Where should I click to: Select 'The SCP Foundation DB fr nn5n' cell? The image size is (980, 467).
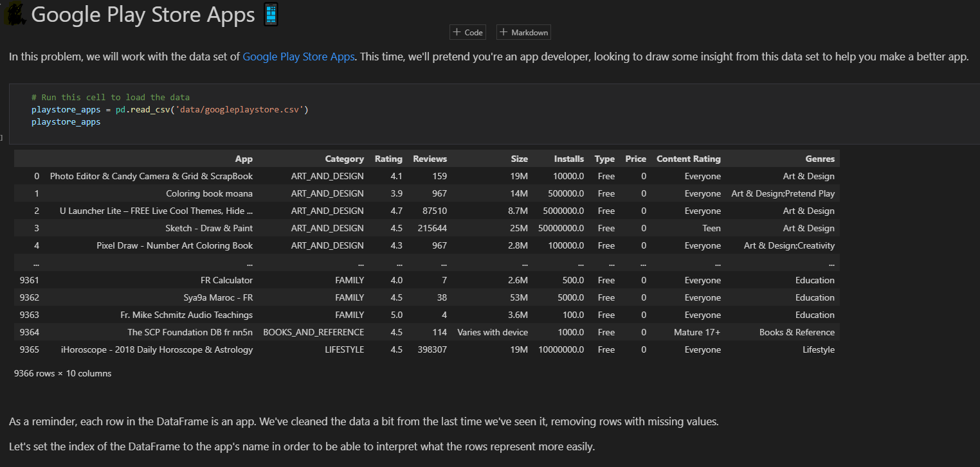pyautogui.click(x=190, y=332)
